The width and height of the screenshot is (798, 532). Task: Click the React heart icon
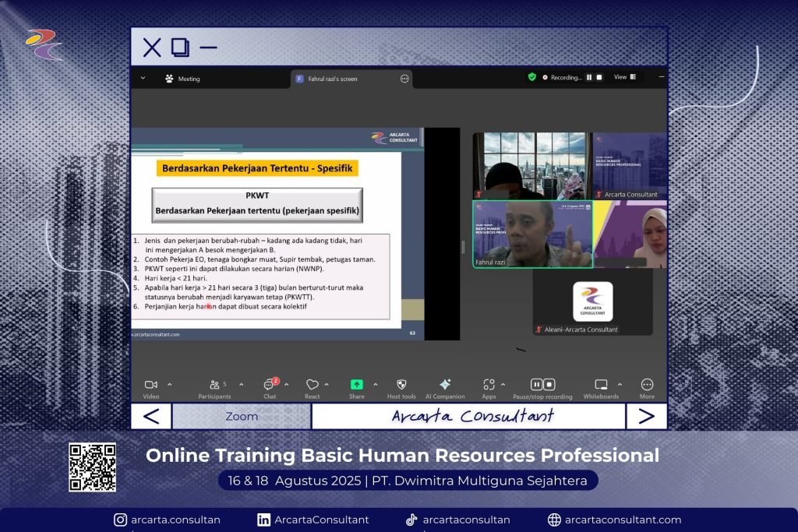312,385
